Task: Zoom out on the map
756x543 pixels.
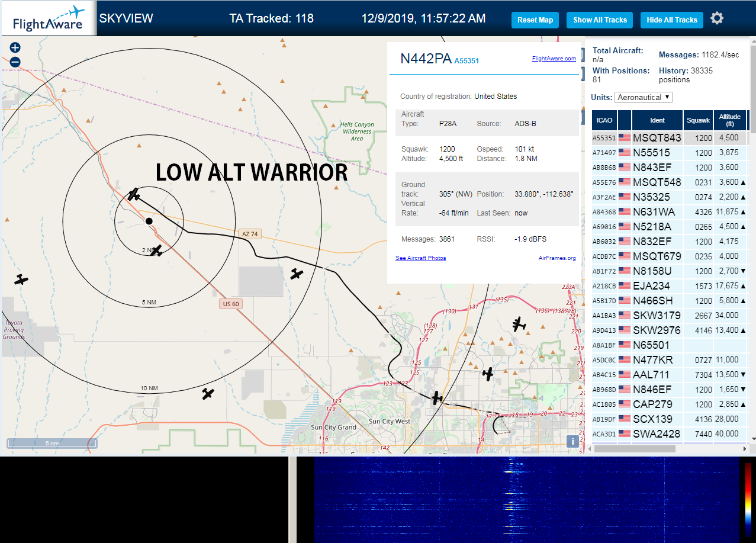Action: [15, 62]
